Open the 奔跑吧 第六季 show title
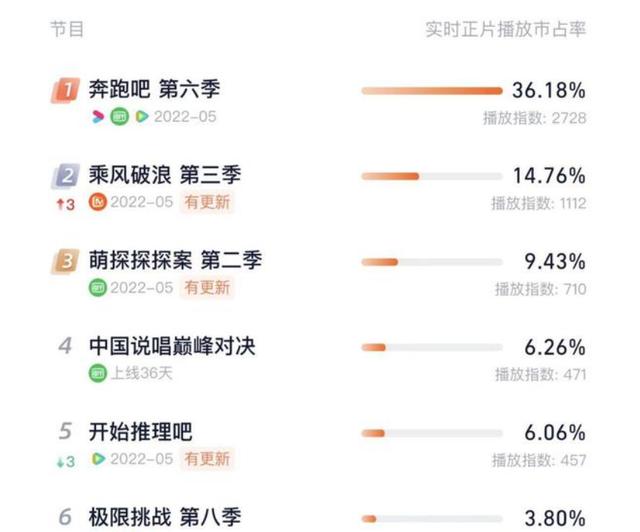This screenshot has height=532, width=640. point(155,89)
